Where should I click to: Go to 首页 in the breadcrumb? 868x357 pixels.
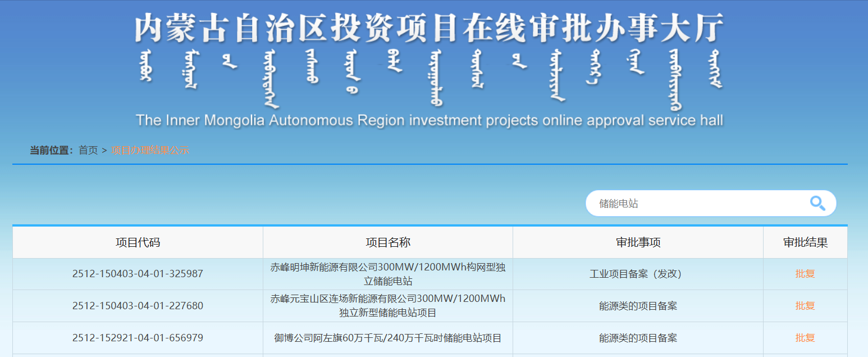point(88,150)
